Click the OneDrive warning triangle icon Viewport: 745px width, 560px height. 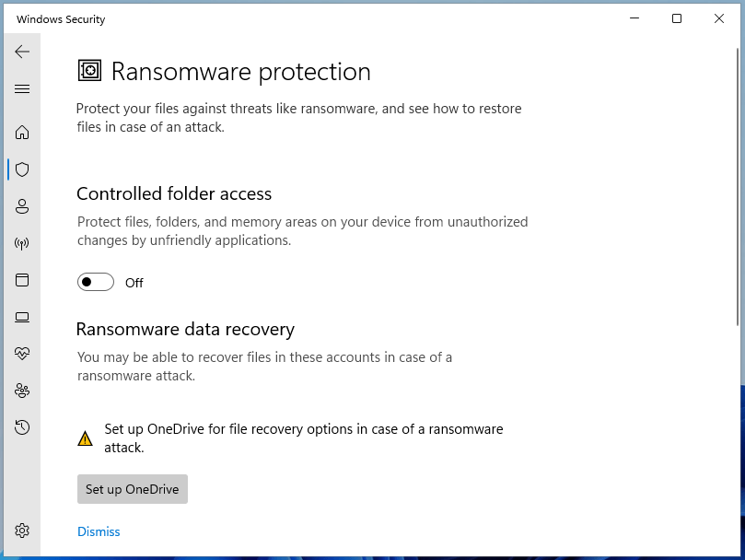(x=85, y=438)
